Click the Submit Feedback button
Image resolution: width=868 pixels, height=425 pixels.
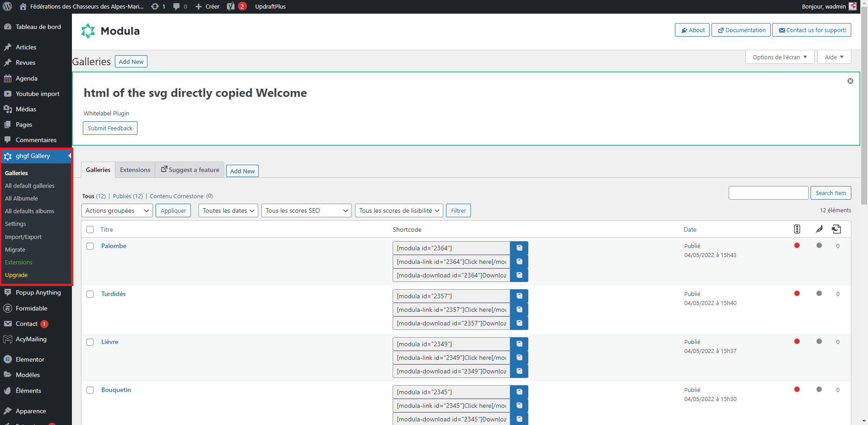(110, 128)
